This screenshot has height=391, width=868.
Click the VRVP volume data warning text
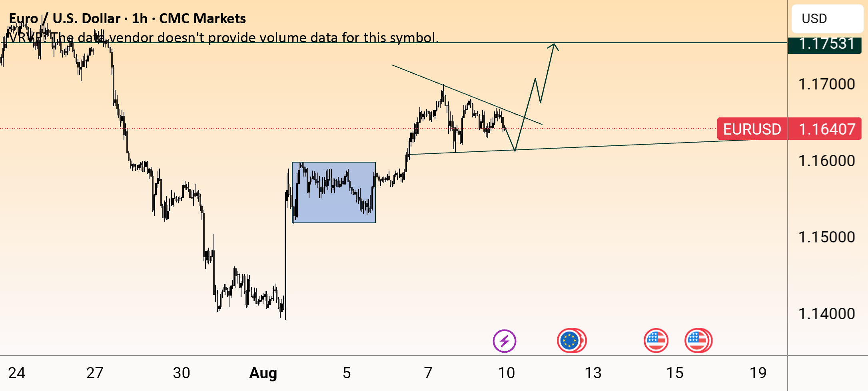tap(224, 38)
